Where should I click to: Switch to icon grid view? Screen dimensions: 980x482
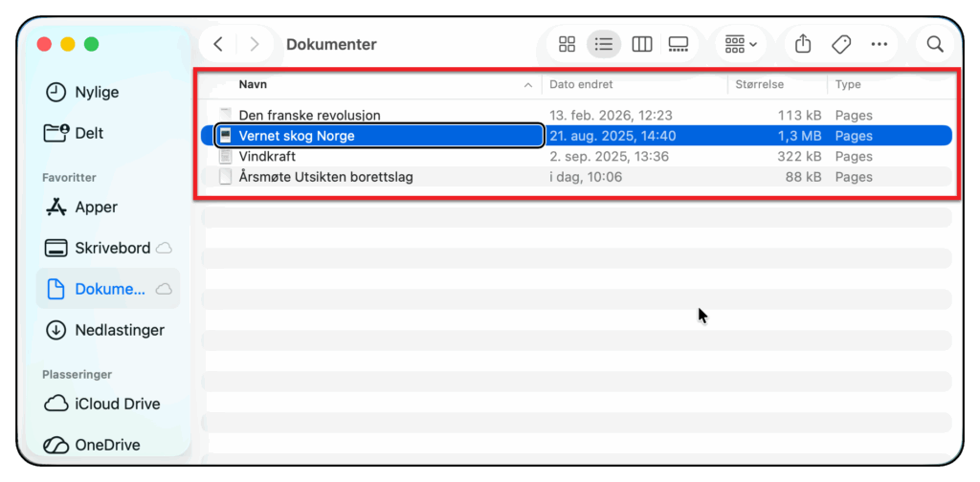pos(567,44)
